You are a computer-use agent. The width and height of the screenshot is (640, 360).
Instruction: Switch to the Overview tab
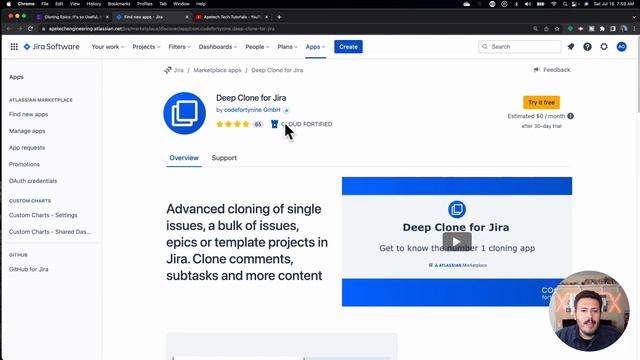tap(184, 158)
